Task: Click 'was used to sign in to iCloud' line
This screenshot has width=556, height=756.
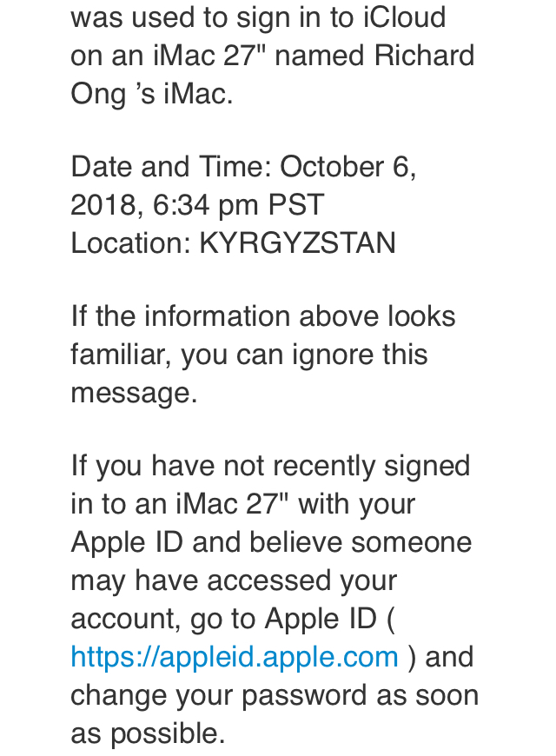Action: 258,18
